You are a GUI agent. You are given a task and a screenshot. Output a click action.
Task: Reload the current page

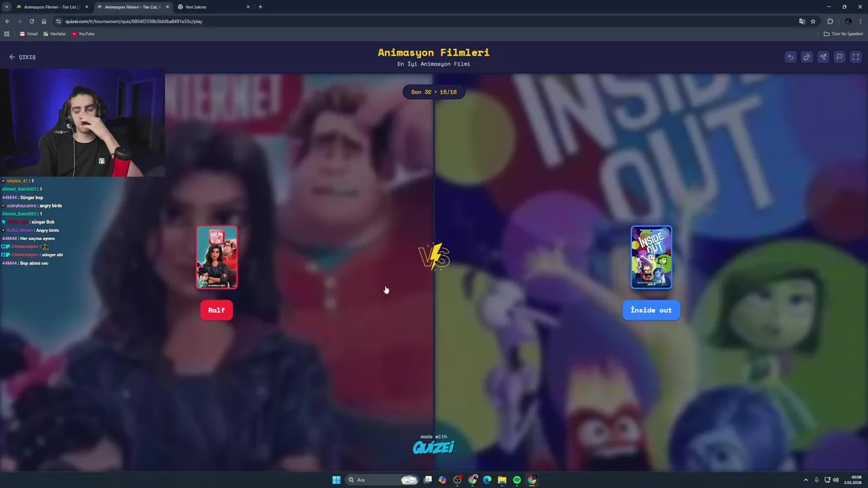tap(31, 21)
